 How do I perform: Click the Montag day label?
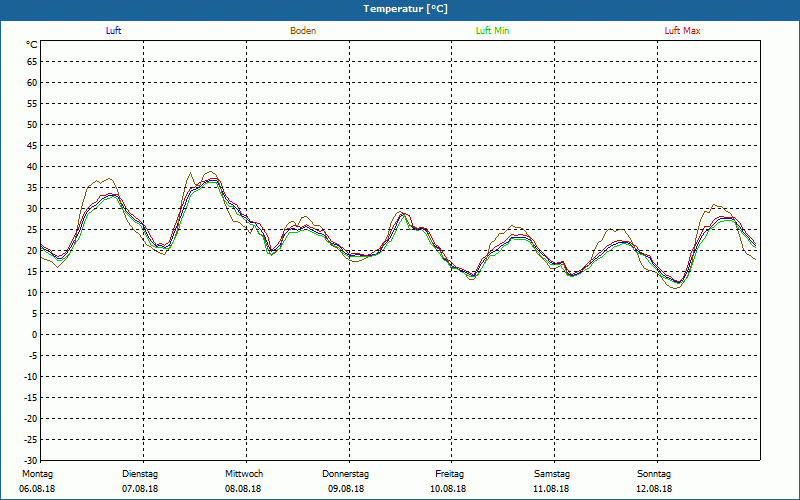coord(37,474)
